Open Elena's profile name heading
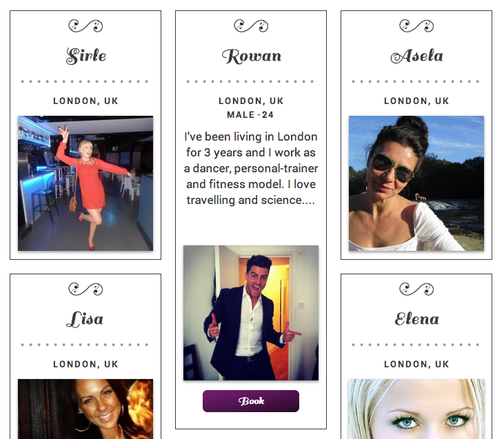The image size is (504, 439). (417, 319)
